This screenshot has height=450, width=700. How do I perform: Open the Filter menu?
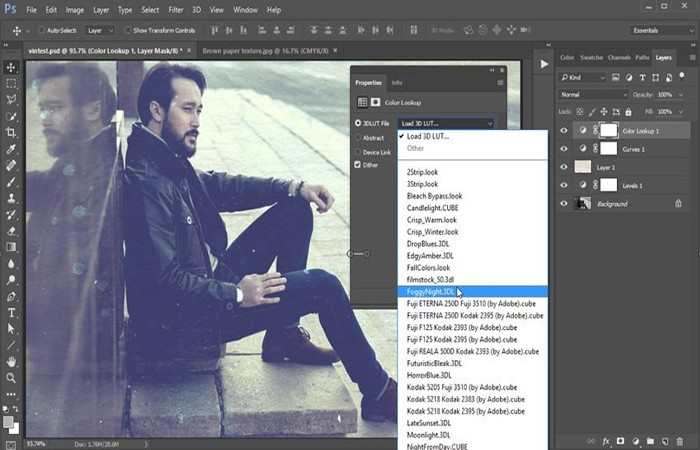click(175, 9)
